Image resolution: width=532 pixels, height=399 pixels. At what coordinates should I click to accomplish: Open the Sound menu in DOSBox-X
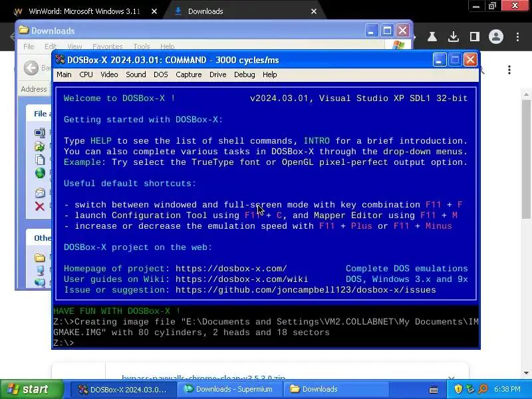[x=136, y=74]
